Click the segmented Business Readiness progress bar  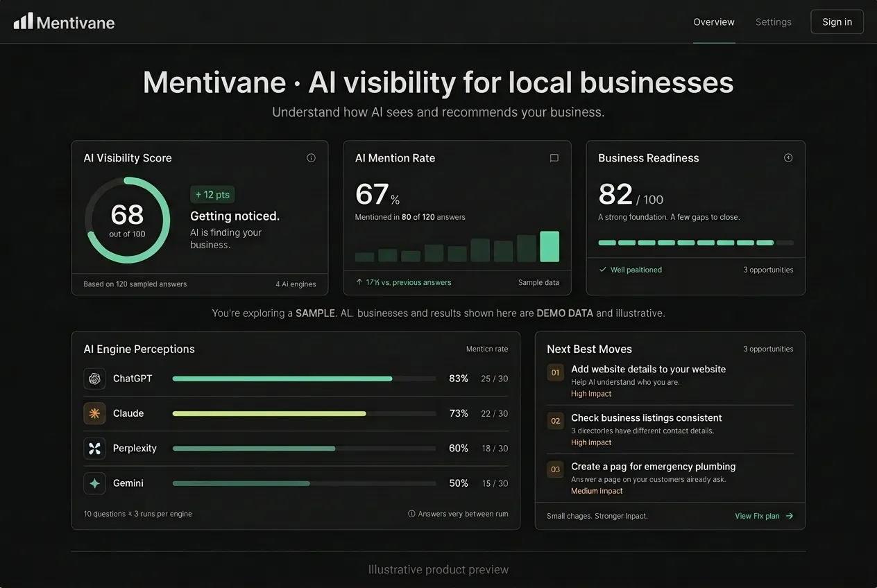pos(696,243)
